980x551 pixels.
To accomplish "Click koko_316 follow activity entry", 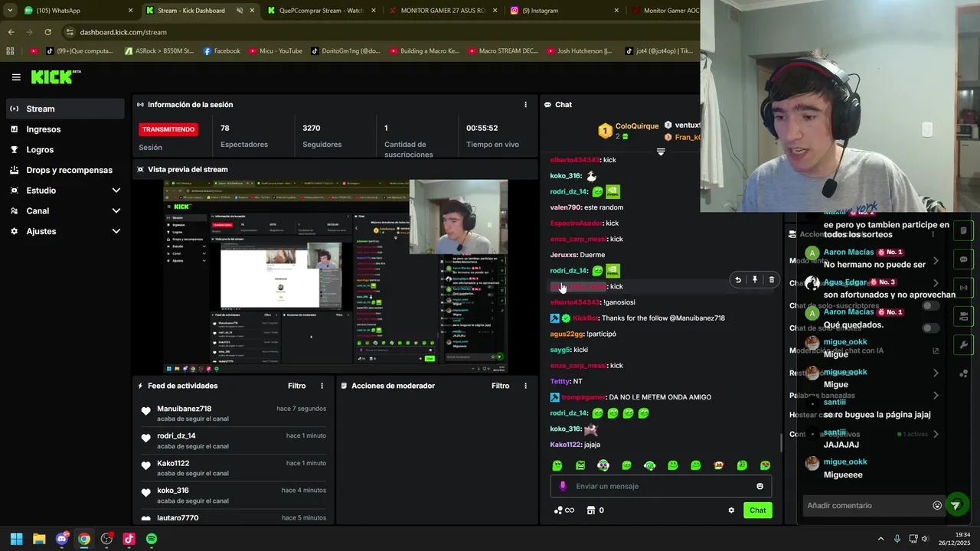I will [x=234, y=495].
